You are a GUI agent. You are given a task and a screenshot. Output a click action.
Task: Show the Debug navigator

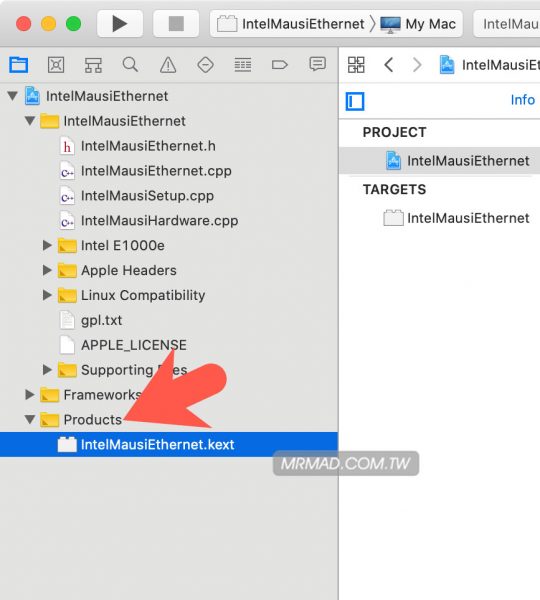tap(243, 65)
